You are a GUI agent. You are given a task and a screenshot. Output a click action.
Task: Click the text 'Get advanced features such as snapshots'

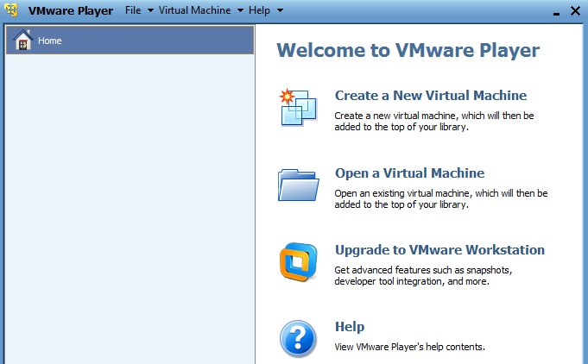(423, 270)
